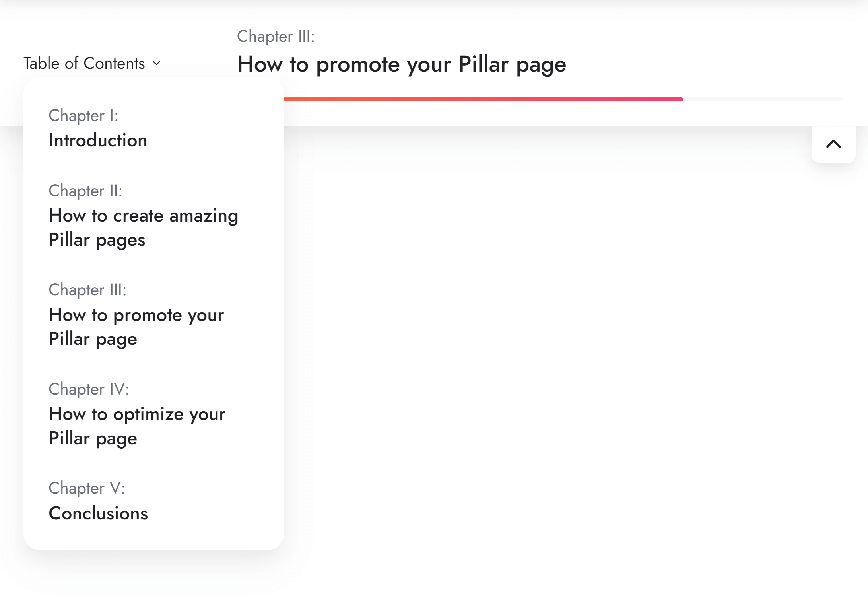Jump to 'How to optimize your Pillar page'

point(137,426)
